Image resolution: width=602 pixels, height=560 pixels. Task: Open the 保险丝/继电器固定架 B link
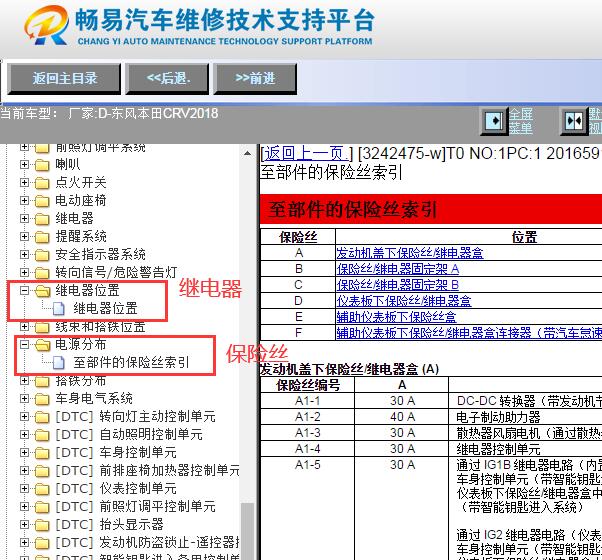click(398, 285)
